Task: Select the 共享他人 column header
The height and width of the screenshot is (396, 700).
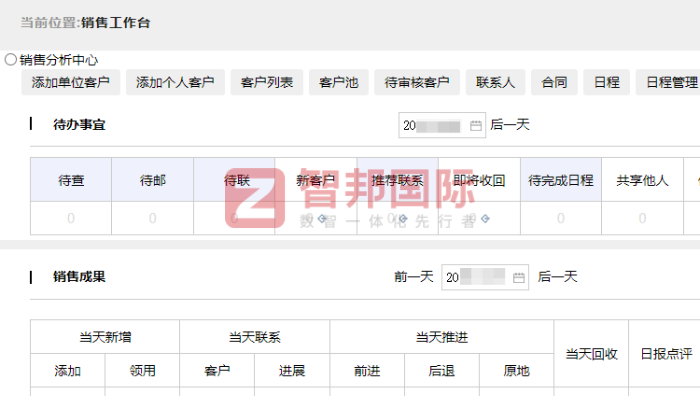Action: pyautogui.click(x=642, y=180)
